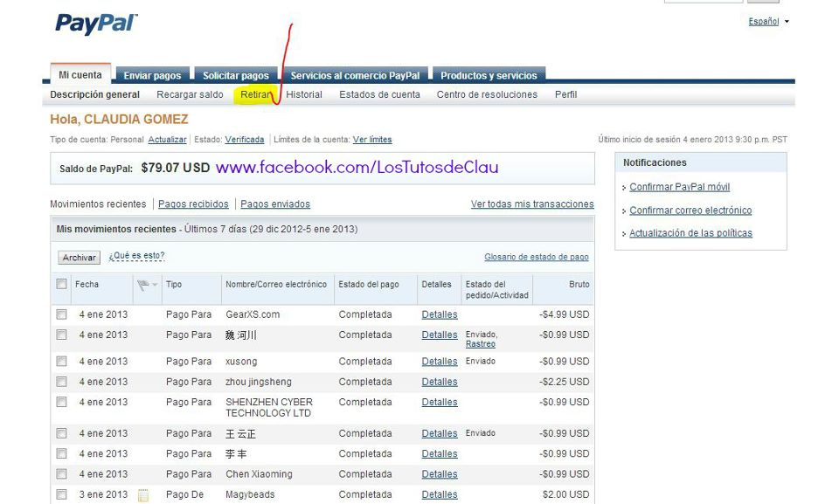Click the flag icon in the table header

point(142,285)
